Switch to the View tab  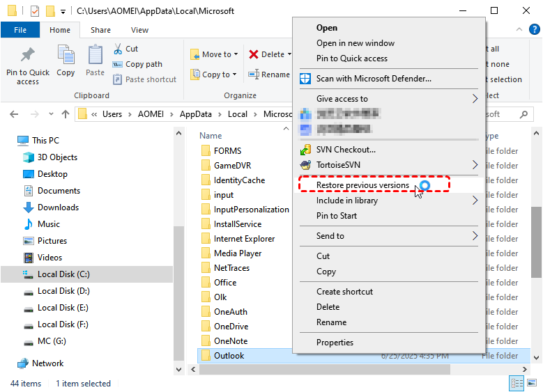pyautogui.click(x=139, y=30)
